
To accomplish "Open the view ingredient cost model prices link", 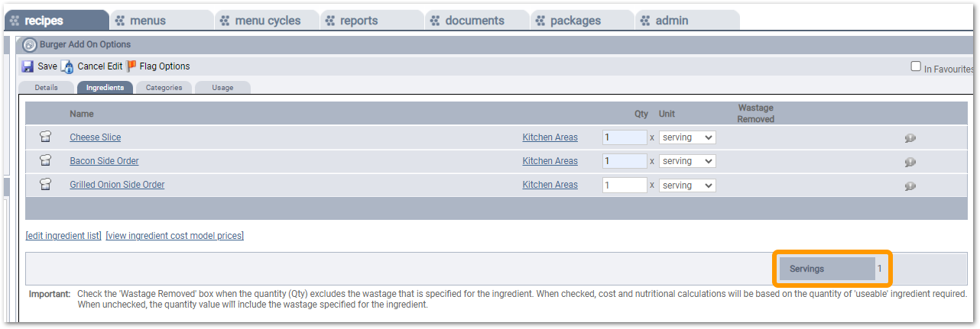I will pyautogui.click(x=174, y=236).
